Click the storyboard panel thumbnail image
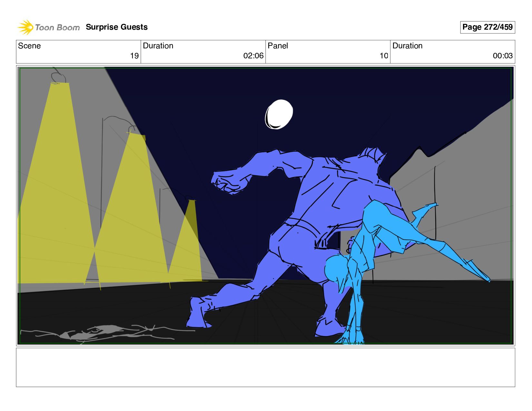The image size is (532, 411). [265, 206]
